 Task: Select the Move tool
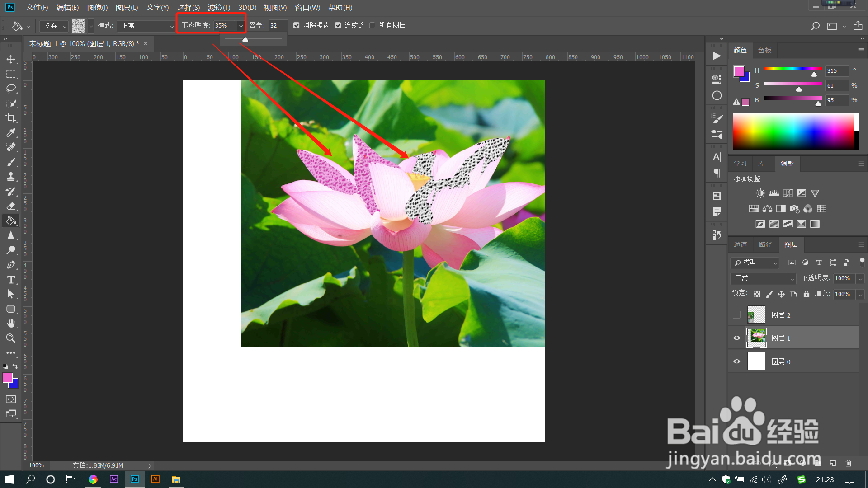11,59
